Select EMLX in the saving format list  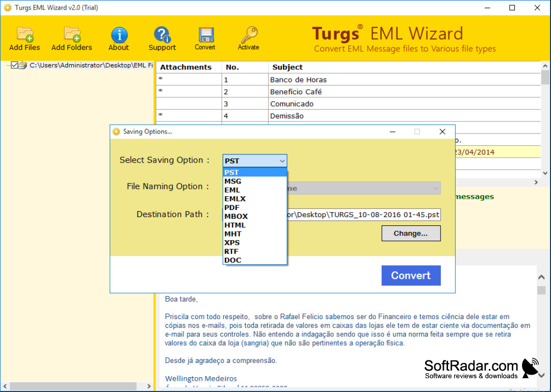click(255, 199)
